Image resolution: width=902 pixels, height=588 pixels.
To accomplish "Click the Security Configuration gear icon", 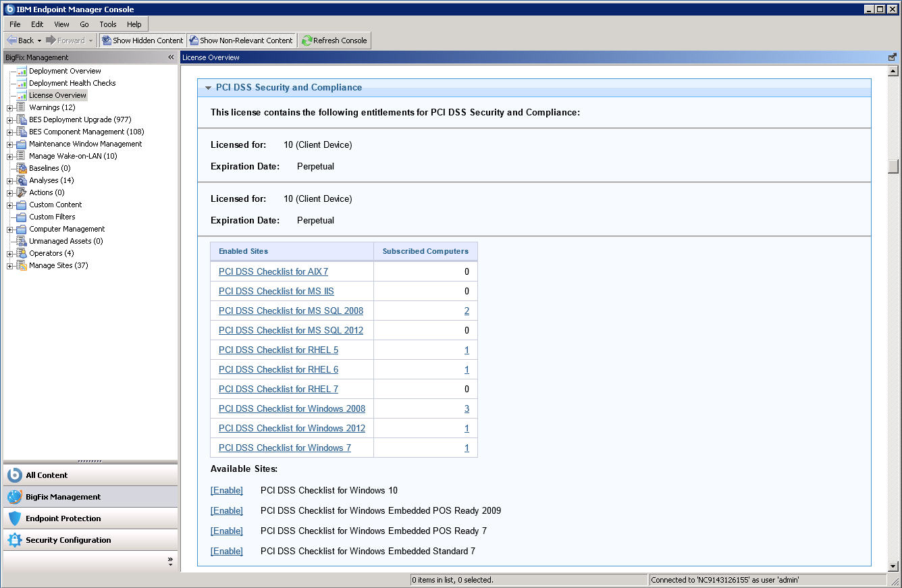I will (14, 539).
